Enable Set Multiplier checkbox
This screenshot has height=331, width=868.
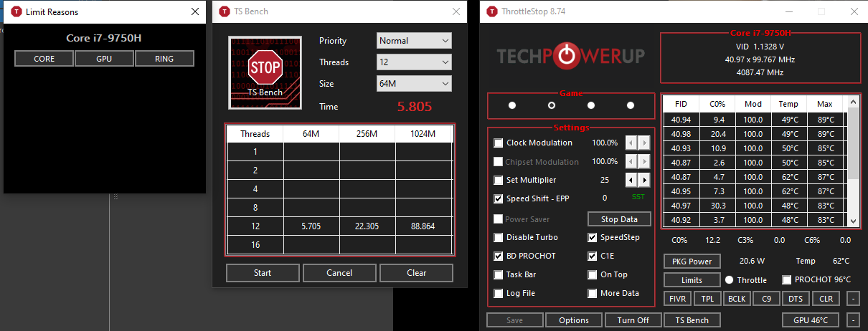click(x=499, y=180)
